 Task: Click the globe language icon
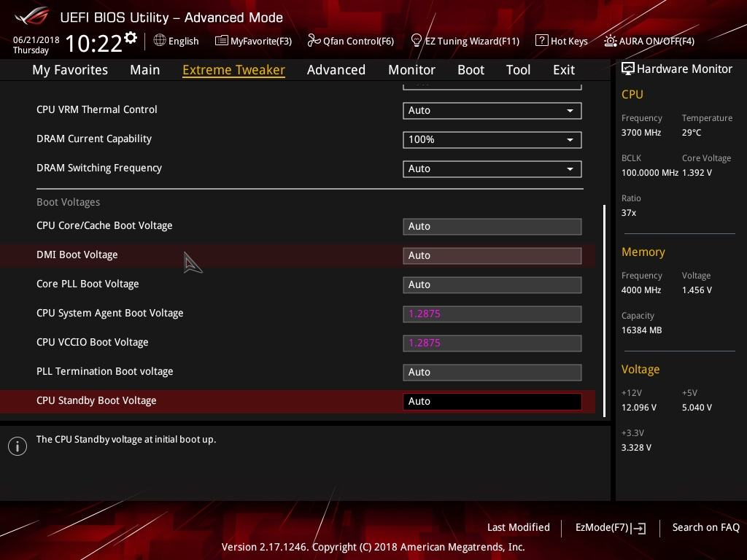click(160, 41)
